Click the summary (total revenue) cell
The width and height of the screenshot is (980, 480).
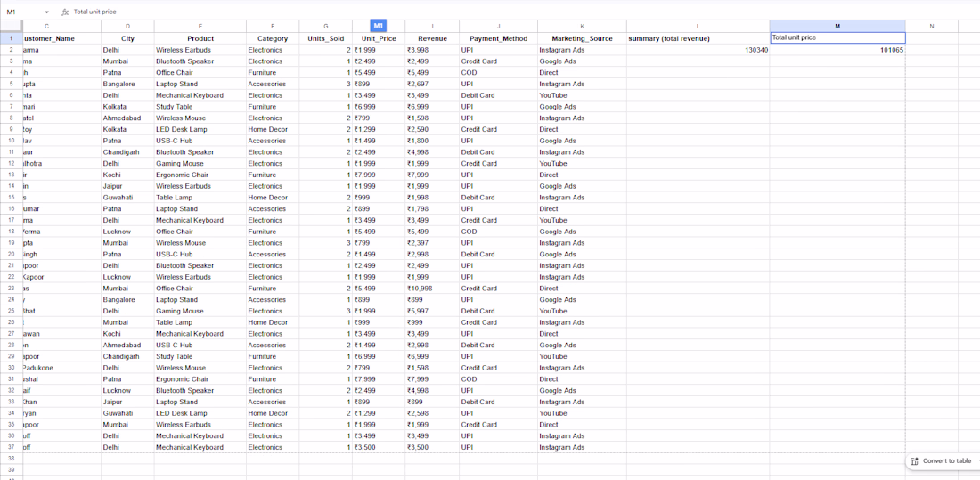pyautogui.click(x=698, y=38)
